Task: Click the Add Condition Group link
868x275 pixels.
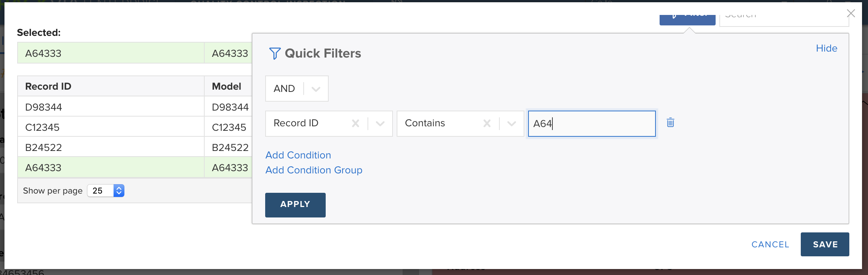Action: [x=314, y=170]
